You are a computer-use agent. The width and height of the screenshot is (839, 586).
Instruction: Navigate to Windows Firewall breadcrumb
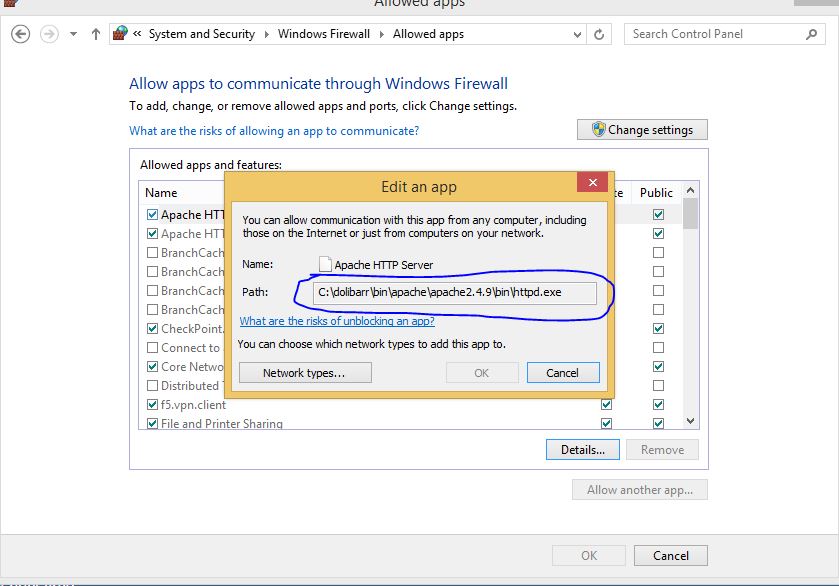(x=324, y=34)
